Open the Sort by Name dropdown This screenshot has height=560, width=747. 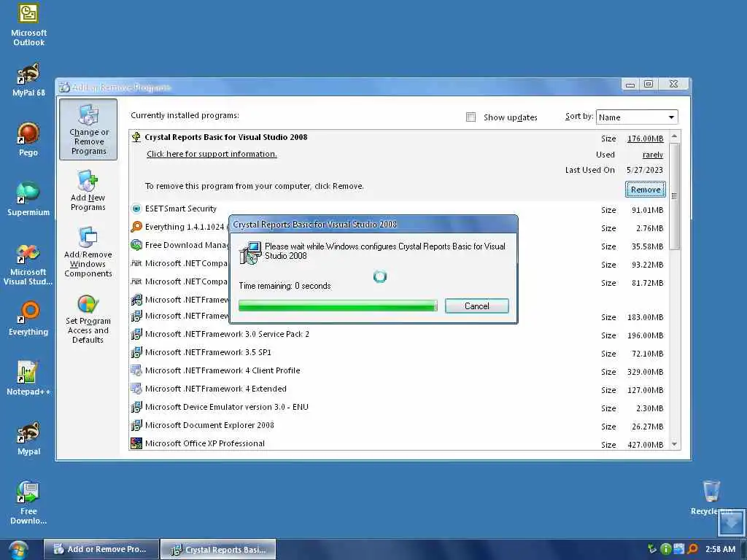(636, 117)
